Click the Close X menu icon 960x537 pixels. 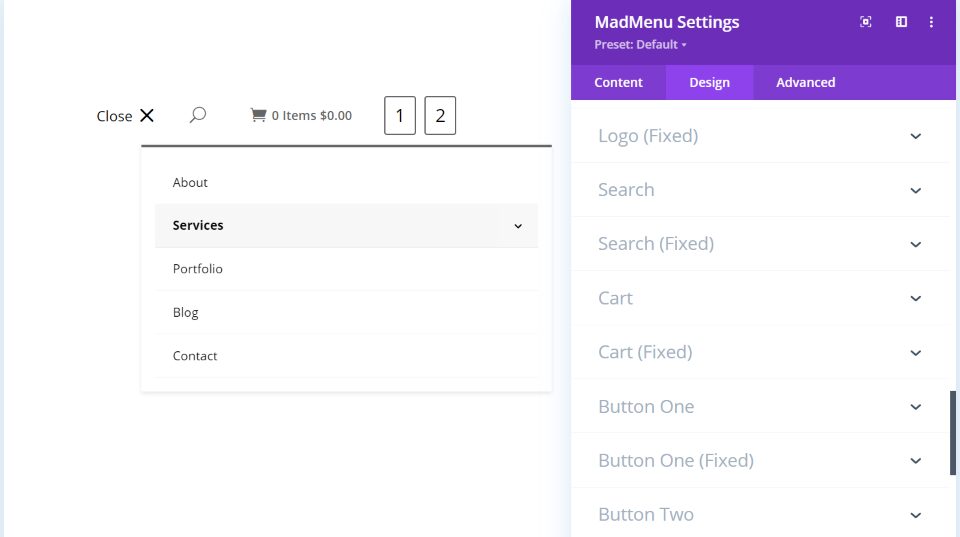point(147,116)
